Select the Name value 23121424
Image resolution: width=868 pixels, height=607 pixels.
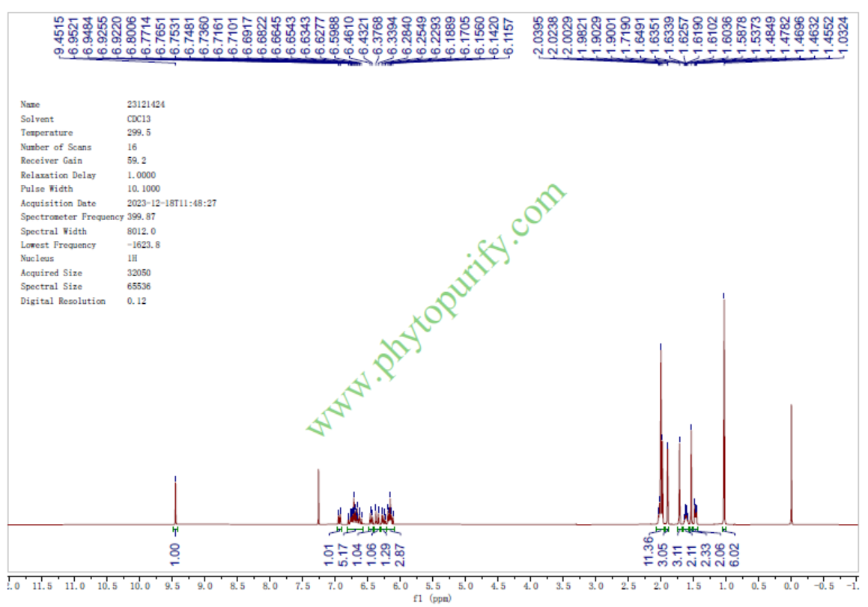click(146, 105)
